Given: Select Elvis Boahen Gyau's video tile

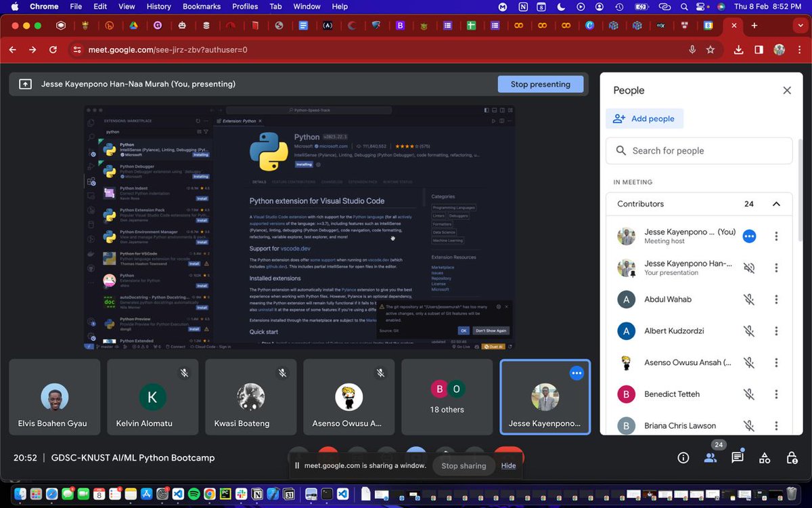Looking at the screenshot, I should 54,397.
